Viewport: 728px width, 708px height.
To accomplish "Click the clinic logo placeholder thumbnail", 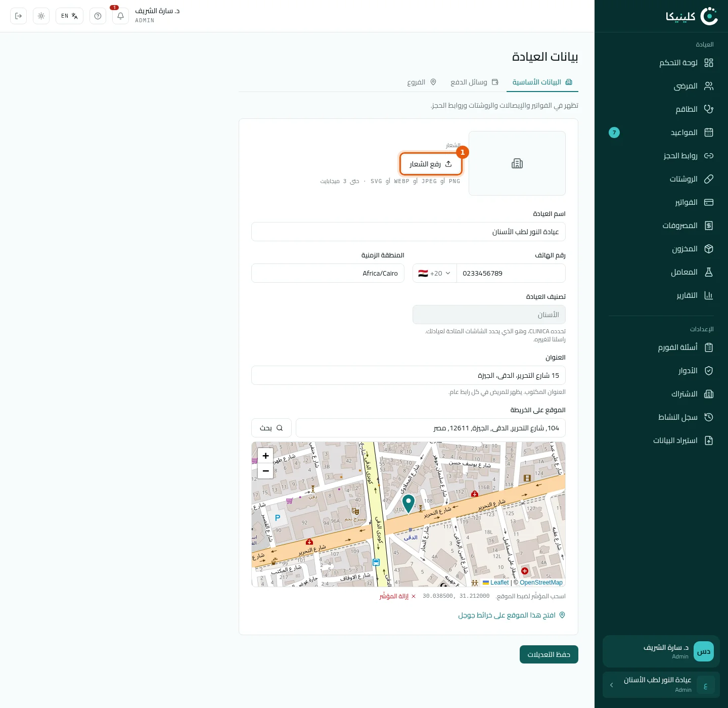I will point(517,163).
